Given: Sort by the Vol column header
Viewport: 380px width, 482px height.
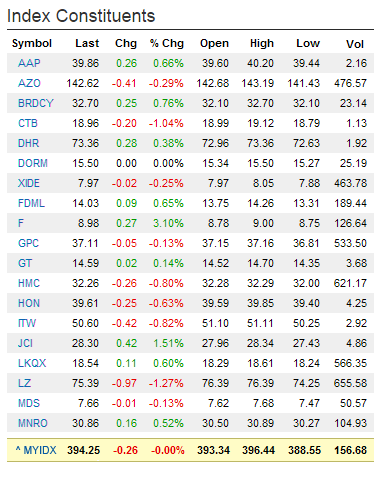Looking at the screenshot, I should point(355,44).
